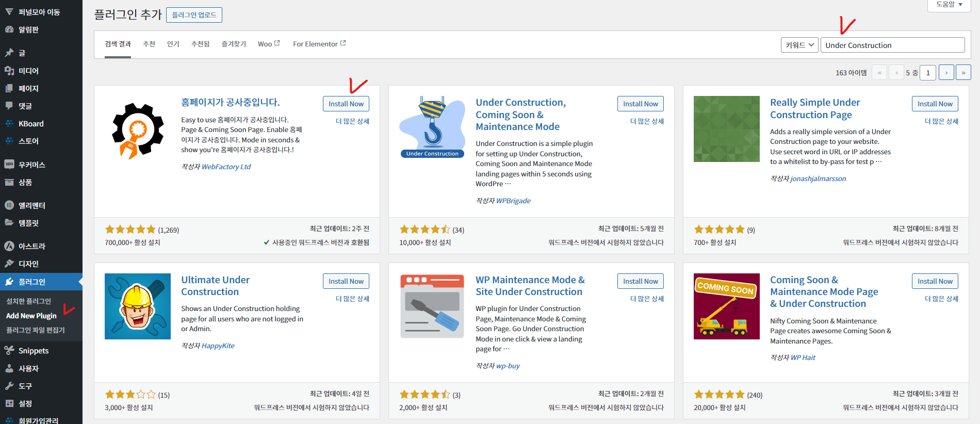Screen dimensions: 980x424
Task: Expand the 도움말 help panel
Action: 949,5
